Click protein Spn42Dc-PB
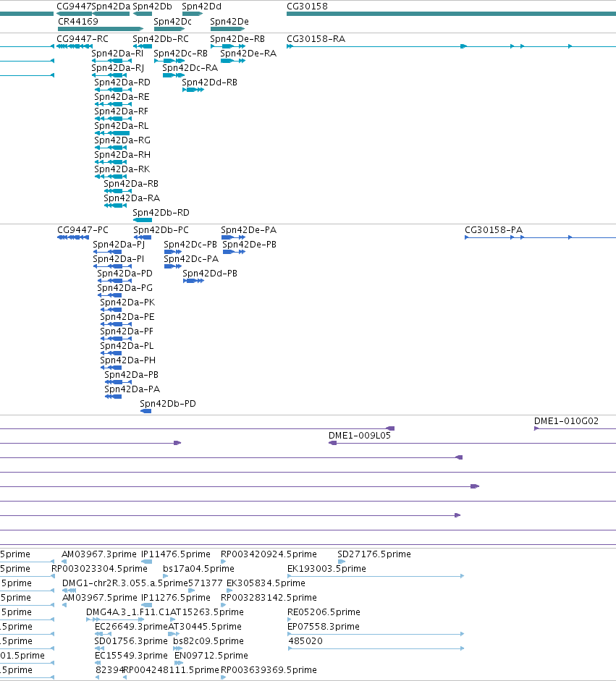Image resolution: width=616 pixels, height=681 pixels. (x=190, y=244)
